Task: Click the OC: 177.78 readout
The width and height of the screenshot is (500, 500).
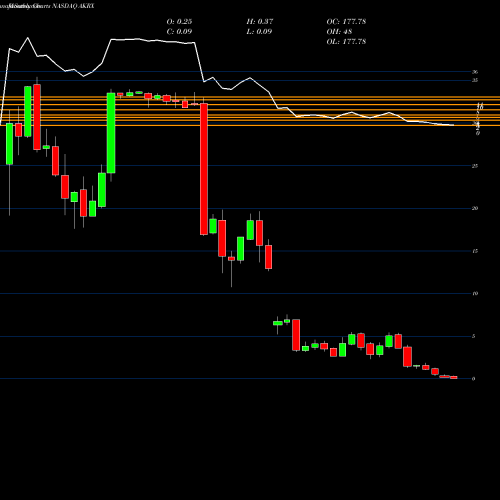Action: (346, 21)
